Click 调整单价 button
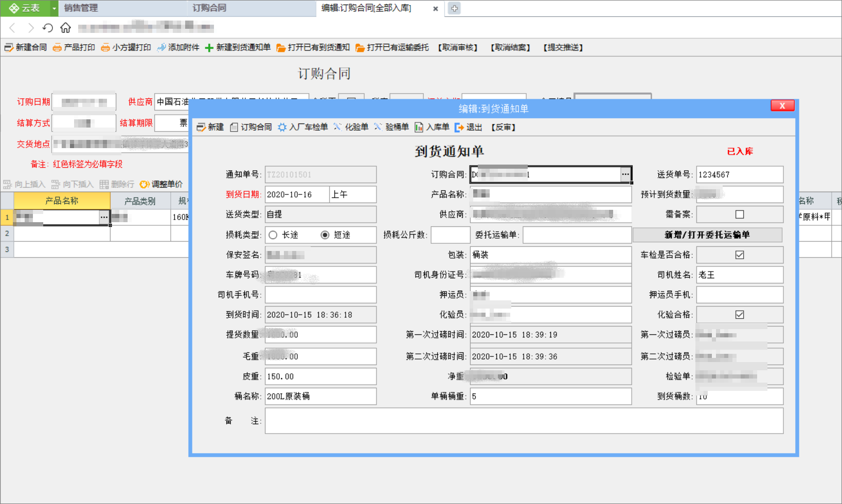 pyautogui.click(x=161, y=184)
